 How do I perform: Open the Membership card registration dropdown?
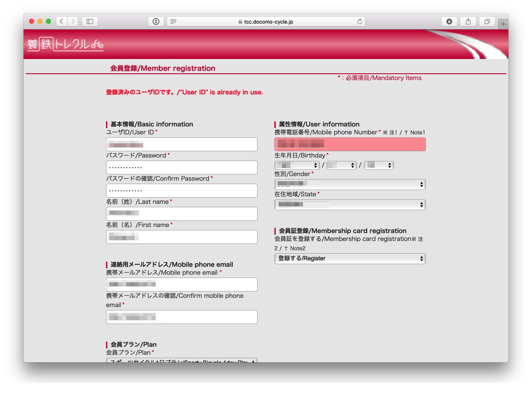(x=350, y=259)
